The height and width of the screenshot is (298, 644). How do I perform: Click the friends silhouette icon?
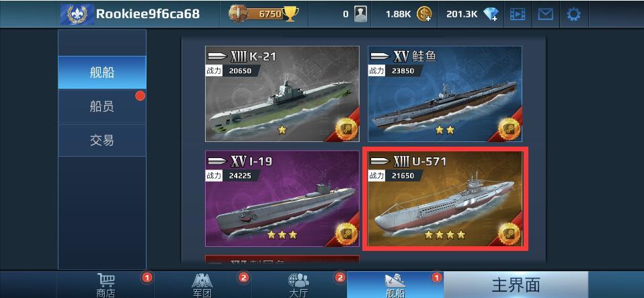click(360, 14)
